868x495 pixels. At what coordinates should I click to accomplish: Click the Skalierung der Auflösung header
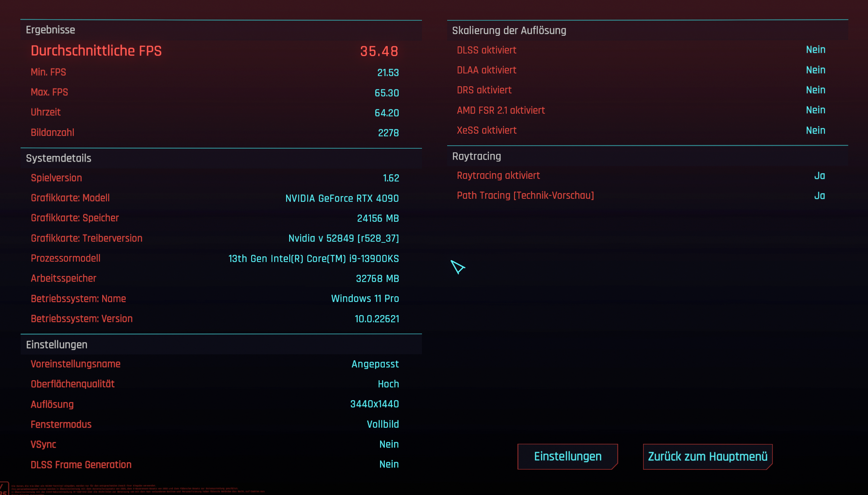pos(509,30)
